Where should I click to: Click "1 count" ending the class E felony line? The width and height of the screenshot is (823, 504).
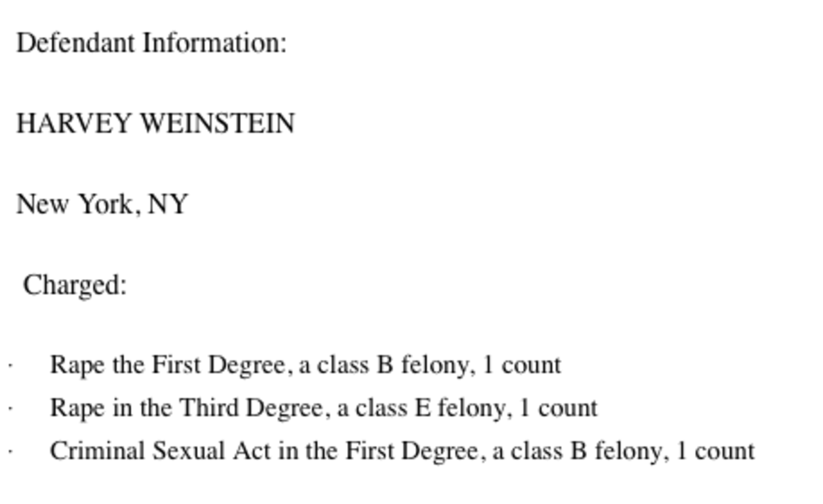coord(559,408)
